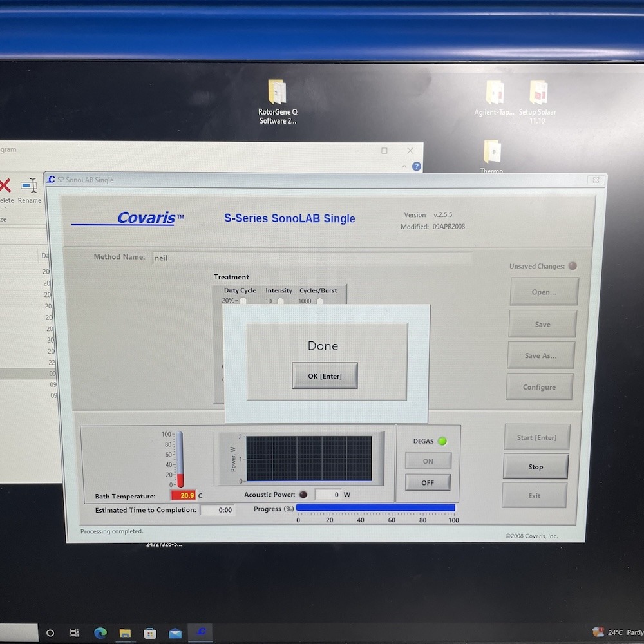Click the Power, W graph

pyautogui.click(x=309, y=458)
